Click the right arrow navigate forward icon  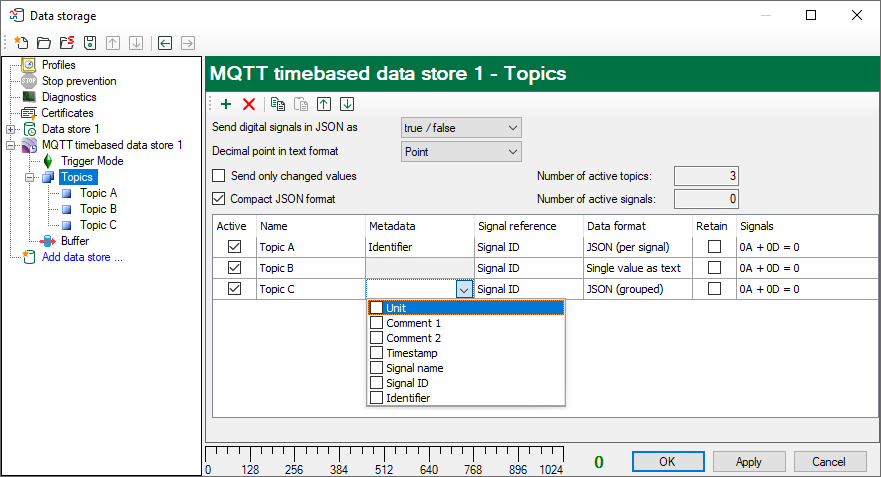[188, 43]
